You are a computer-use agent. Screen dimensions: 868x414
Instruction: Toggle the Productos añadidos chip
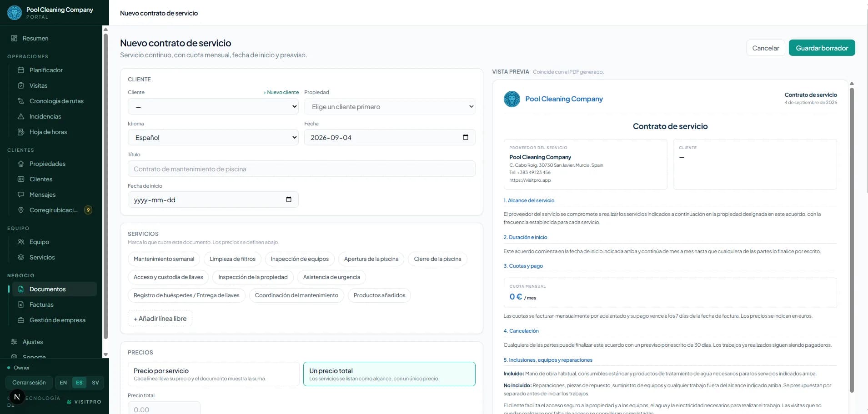point(379,295)
